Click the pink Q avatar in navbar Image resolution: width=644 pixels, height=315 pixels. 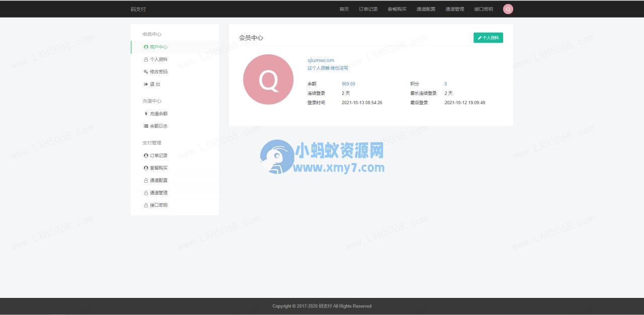[x=508, y=9]
